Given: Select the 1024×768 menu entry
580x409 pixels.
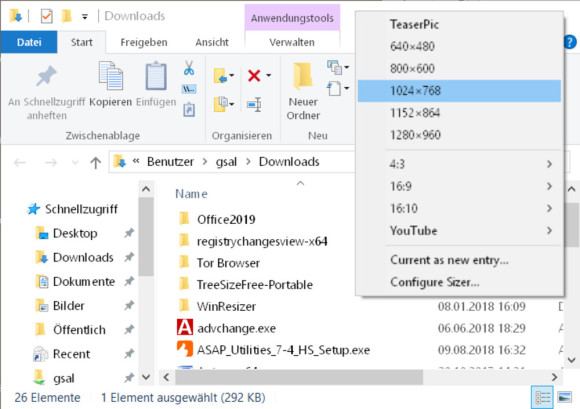Looking at the screenshot, I should coord(459,91).
